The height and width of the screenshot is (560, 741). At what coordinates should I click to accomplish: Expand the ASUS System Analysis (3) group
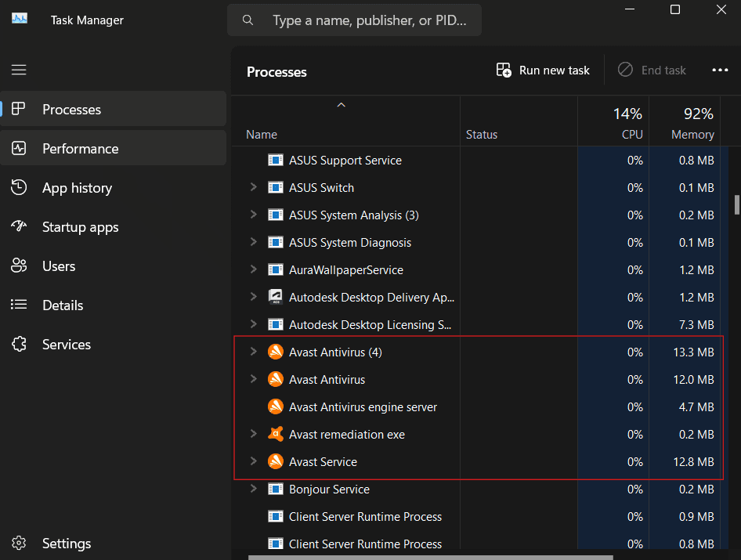coord(253,215)
